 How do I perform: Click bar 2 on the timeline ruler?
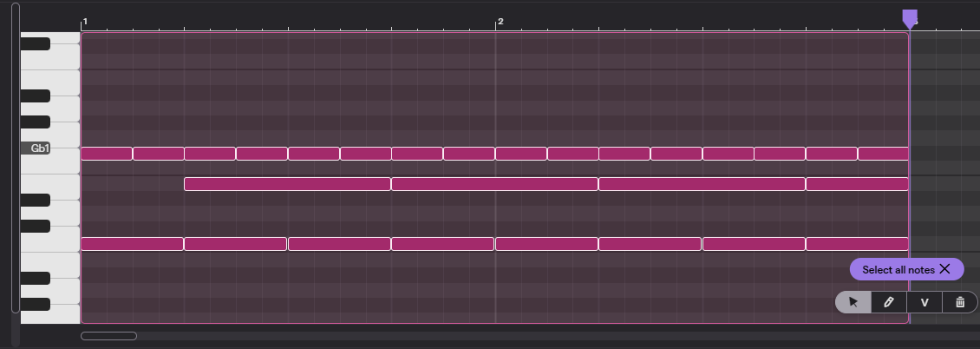coord(500,21)
